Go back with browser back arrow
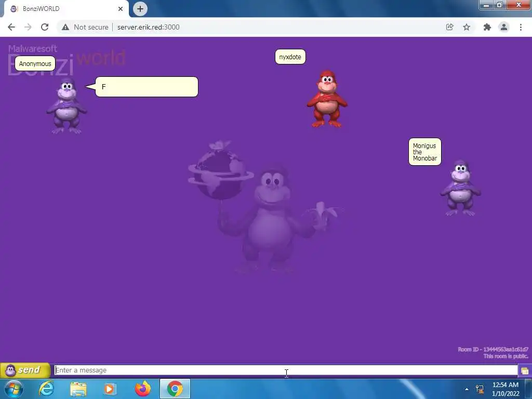Image resolution: width=532 pixels, height=399 pixels. [11, 27]
